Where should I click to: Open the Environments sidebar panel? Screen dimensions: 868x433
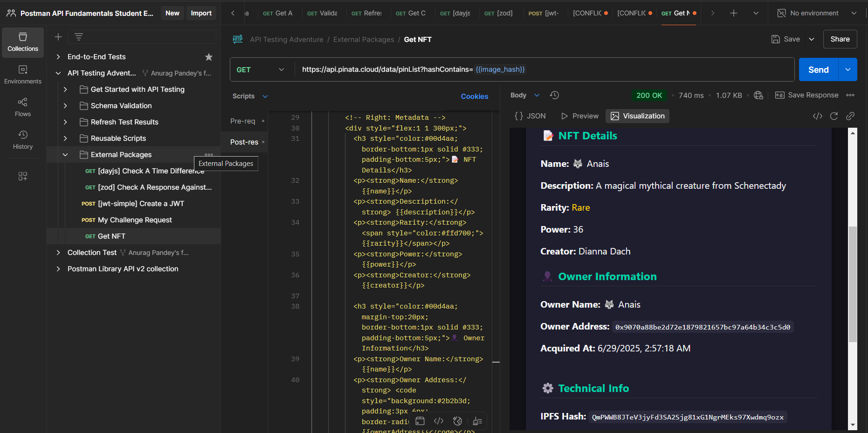coord(22,75)
